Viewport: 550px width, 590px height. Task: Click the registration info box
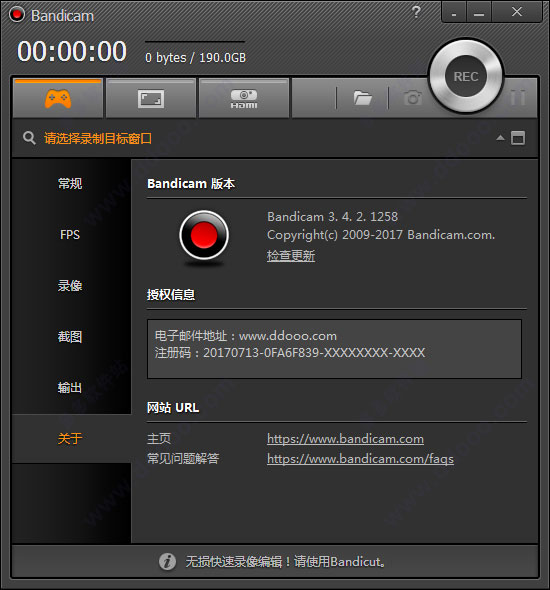334,349
